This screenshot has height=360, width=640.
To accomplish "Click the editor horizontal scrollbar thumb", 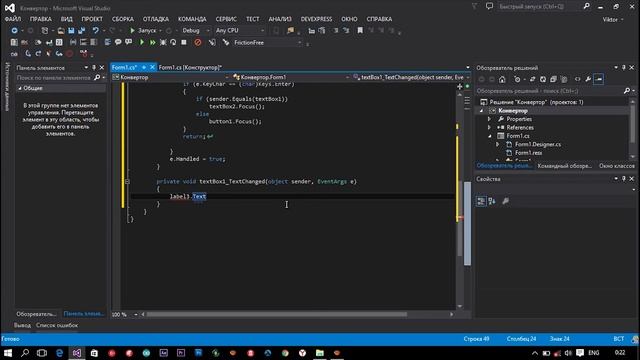I will tap(277, 314).
